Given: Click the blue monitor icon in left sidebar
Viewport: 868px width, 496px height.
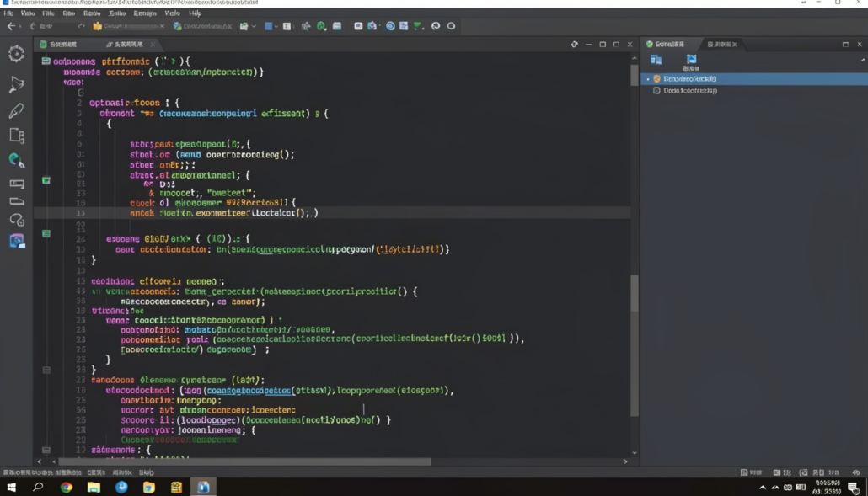Looking at the screenshot, I should tap(16, 242).
